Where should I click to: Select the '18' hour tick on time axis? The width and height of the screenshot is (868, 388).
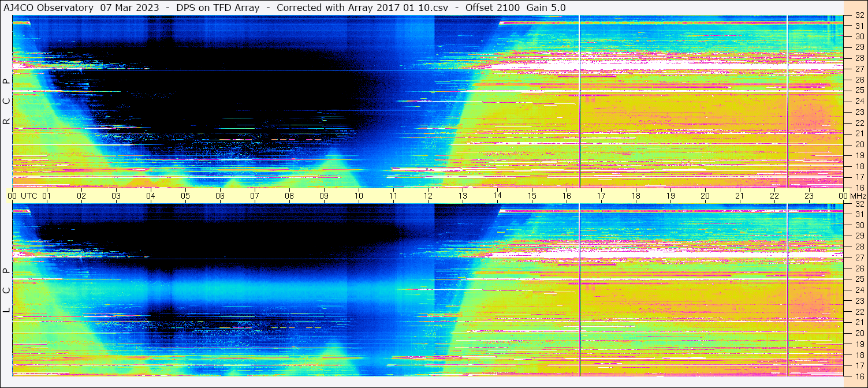[x=636, y=196]
